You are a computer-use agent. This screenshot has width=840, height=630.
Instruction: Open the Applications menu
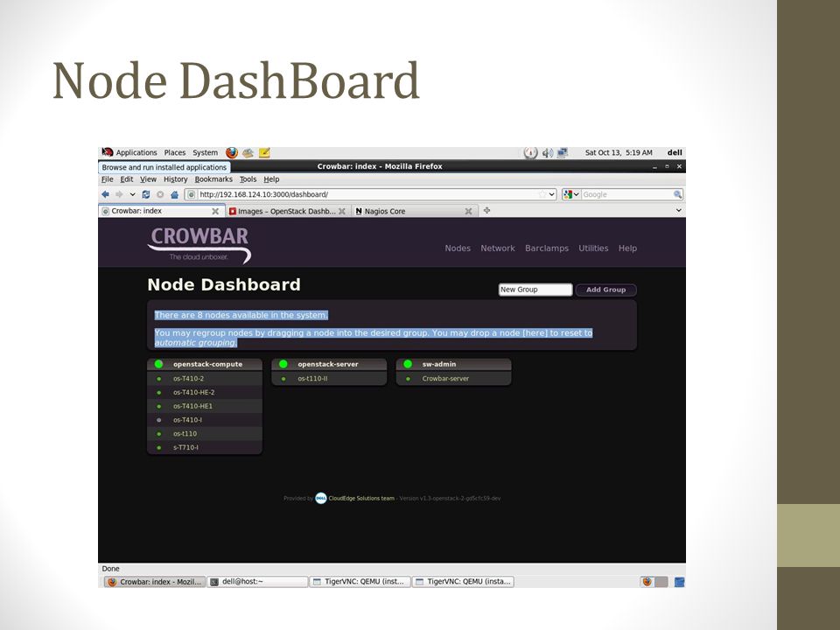136,152
